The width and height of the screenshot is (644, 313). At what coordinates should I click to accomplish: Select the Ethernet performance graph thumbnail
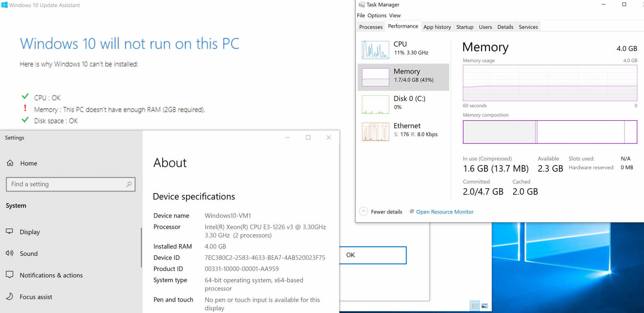(x=375, y=132)
